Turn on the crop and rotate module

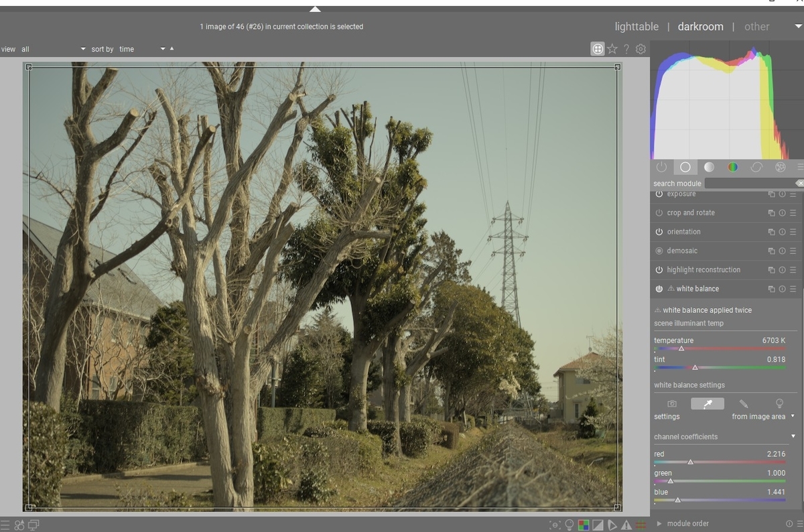coord(659,212)
